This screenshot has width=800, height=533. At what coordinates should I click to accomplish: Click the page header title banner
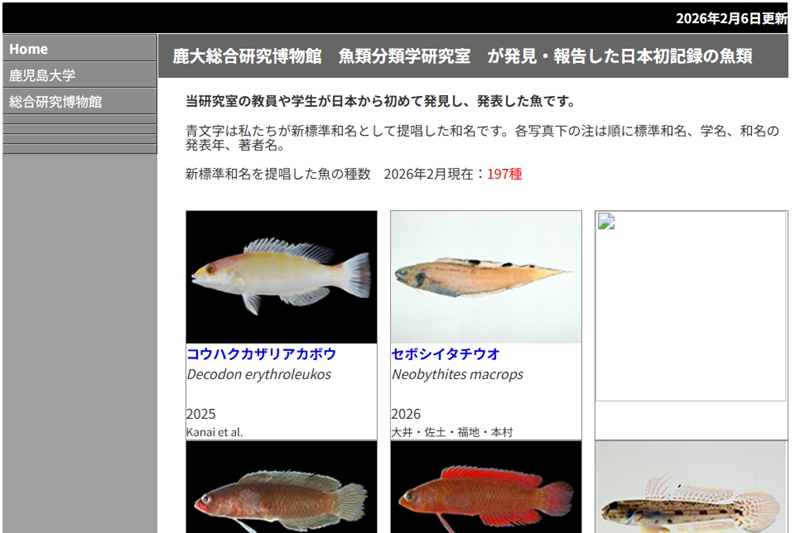[x=473, y=56]
